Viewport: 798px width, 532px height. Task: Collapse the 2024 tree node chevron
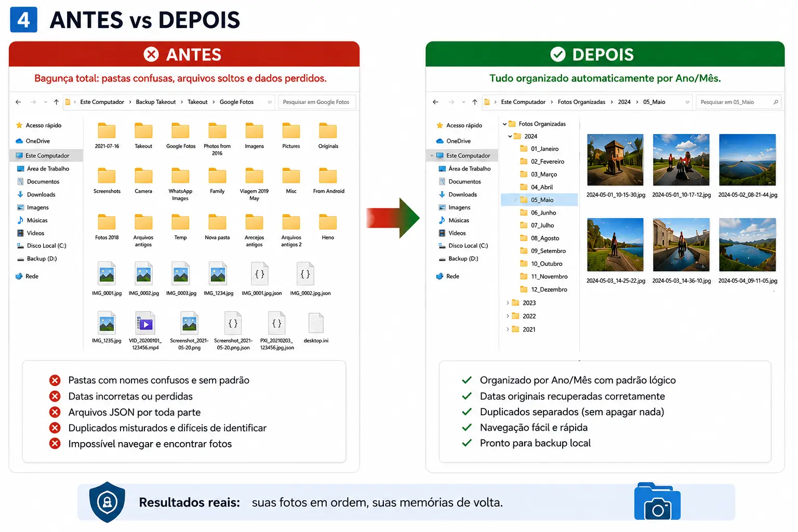coord(510,137)
